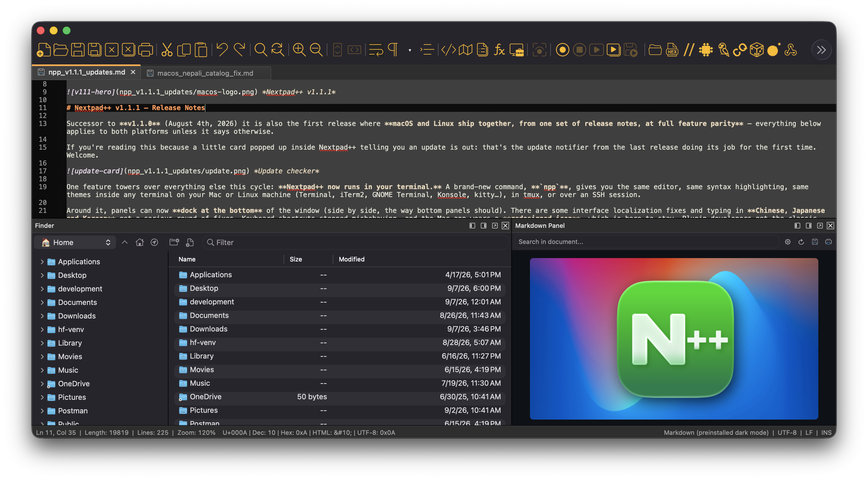Show hidden toolbar items with chevrons
868x480 pixels.
821,50
